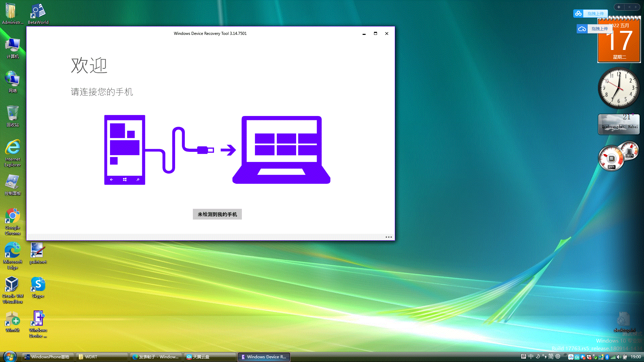Click the analog clock gadget

point(619,88)
